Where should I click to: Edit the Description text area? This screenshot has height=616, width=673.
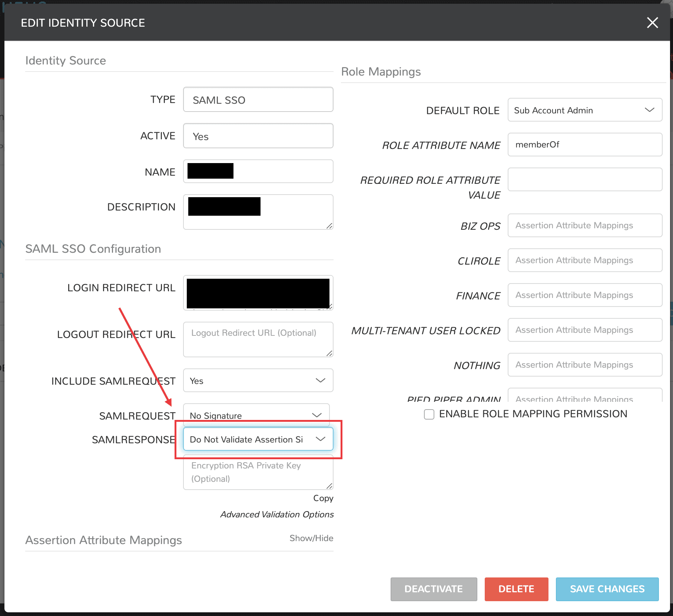(x=258, y=211)
